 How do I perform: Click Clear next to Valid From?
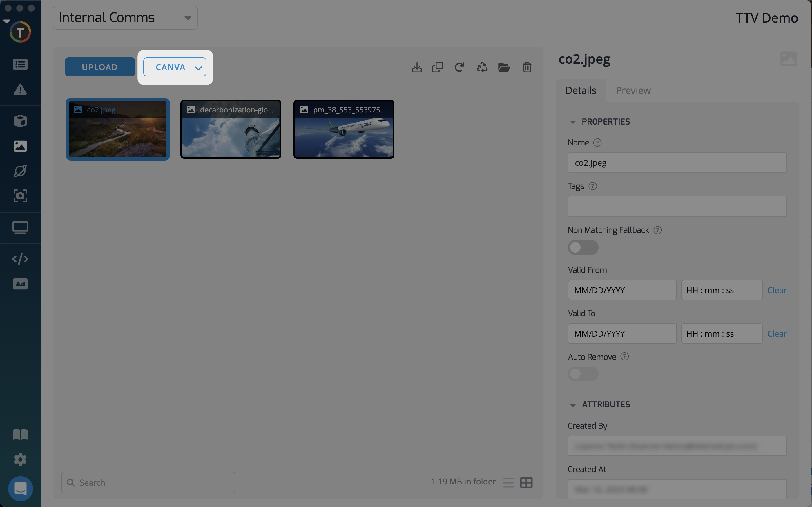tap(777, 290)
